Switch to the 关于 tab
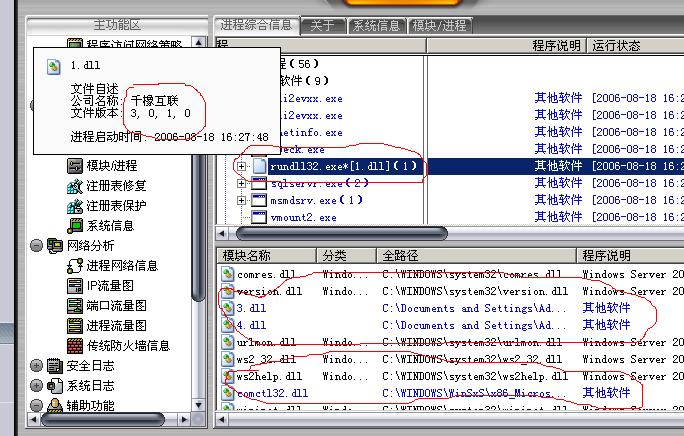This screenshot has height=436, width=684. pos(322,25)
